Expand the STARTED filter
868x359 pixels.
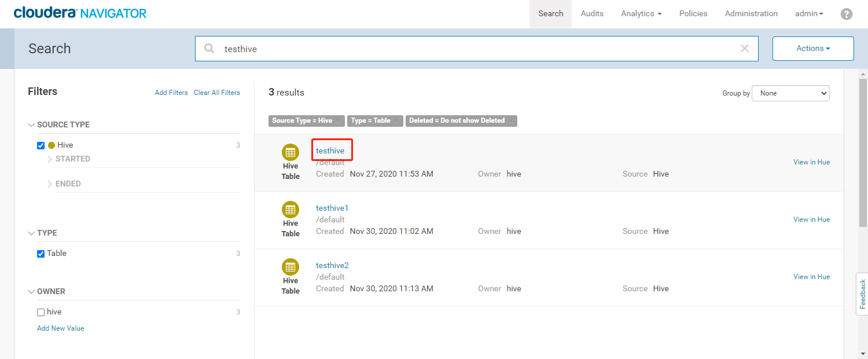pyautogui.click(x=50, y=159)
